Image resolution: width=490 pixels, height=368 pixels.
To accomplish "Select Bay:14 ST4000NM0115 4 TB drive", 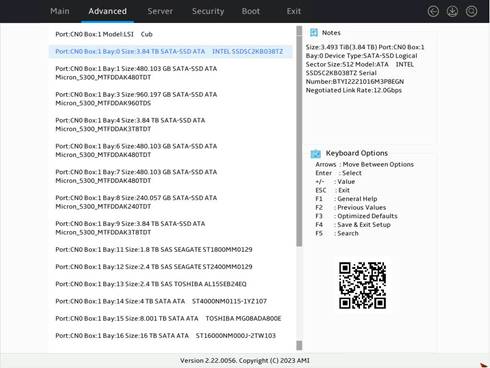I will (161, 301).
